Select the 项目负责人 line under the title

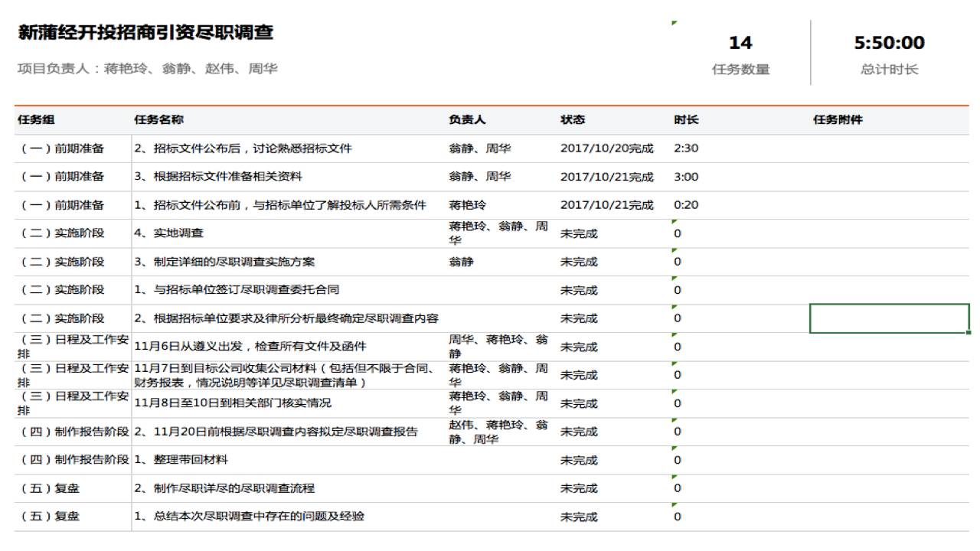pyautogui.click(x=148, y=69)
